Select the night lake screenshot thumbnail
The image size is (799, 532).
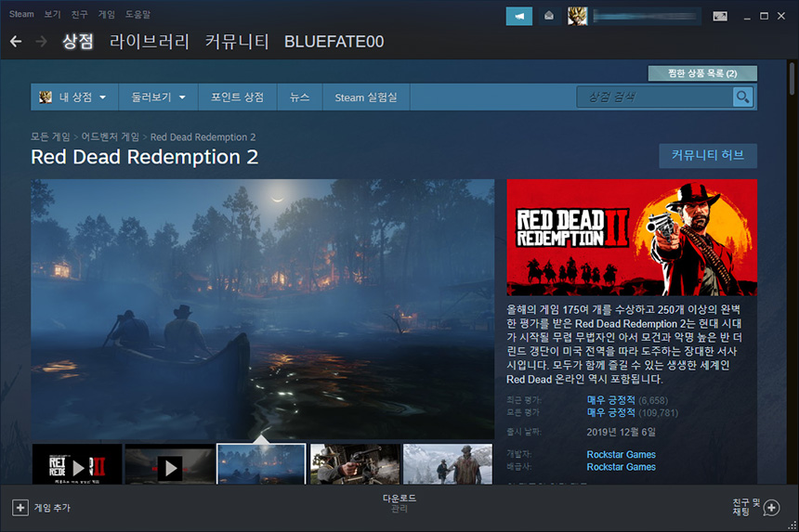(x=261, y=465)
